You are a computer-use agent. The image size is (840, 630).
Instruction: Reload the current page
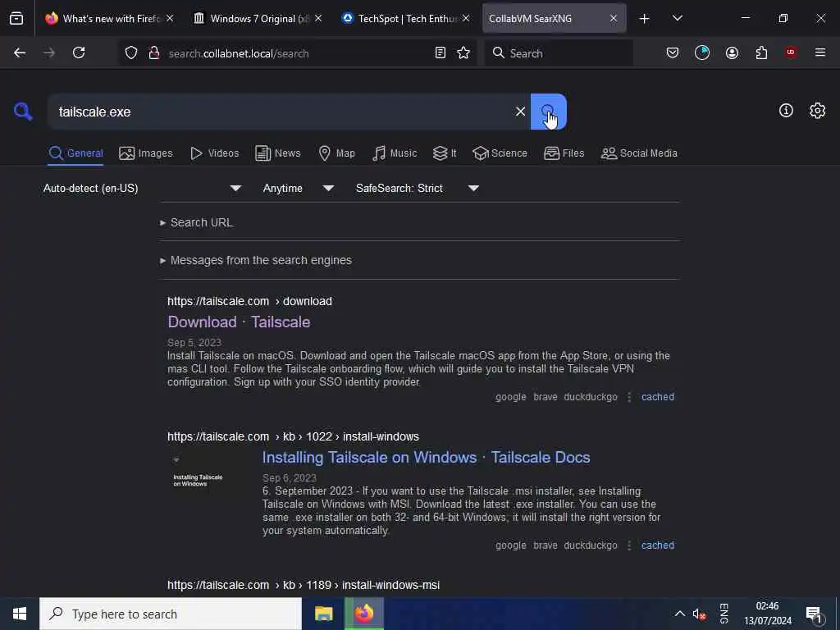[x=79, y=52]
